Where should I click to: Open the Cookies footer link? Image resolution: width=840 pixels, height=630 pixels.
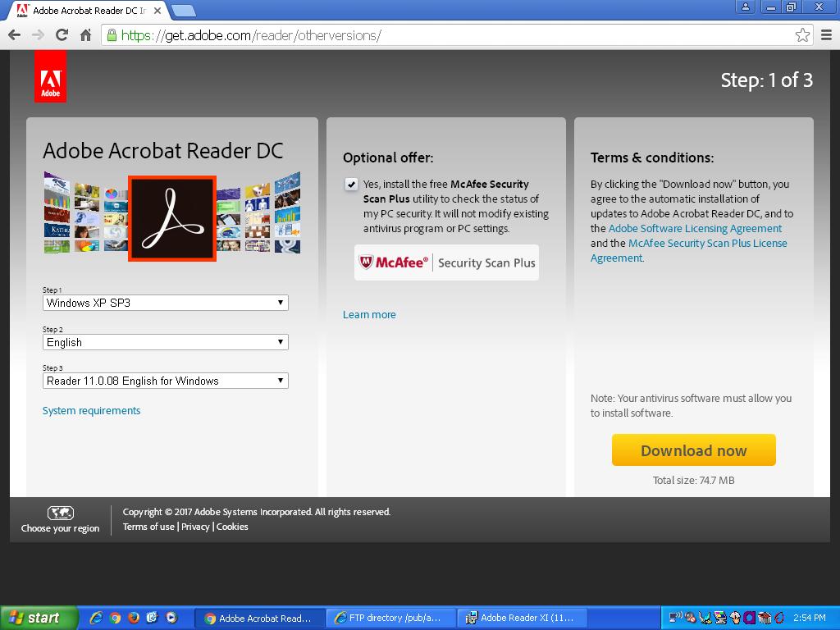click(232, 527)
